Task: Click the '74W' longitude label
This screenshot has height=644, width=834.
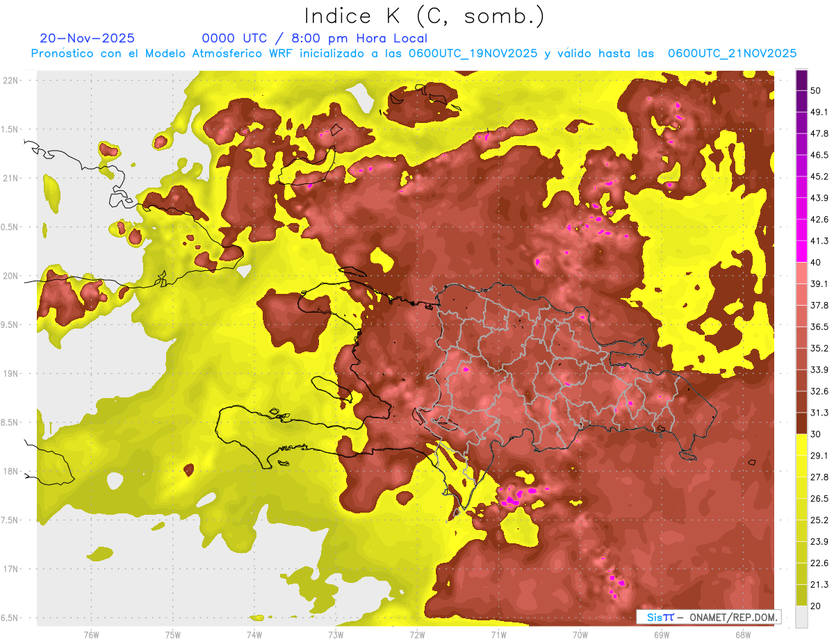Action: [x=254, y=634]
